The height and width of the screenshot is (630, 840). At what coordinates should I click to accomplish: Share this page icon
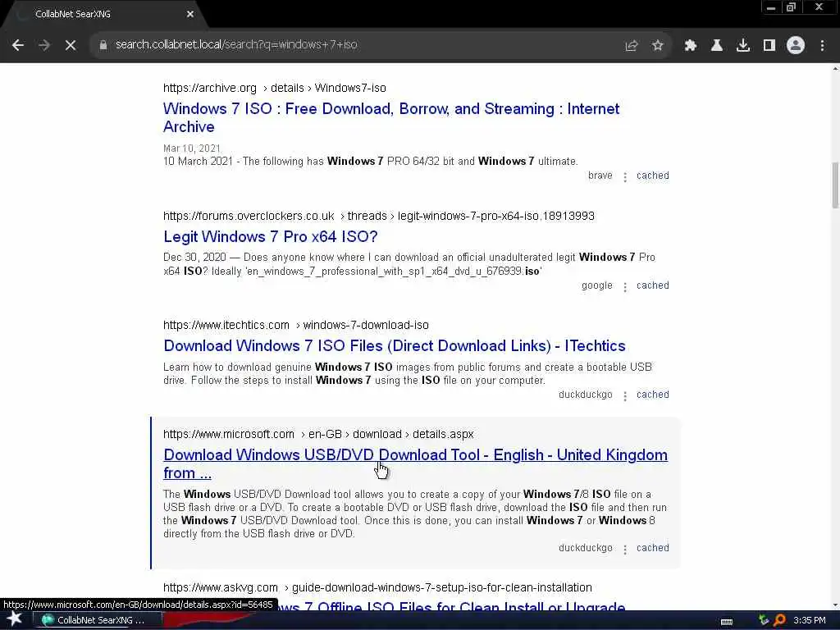632,46
